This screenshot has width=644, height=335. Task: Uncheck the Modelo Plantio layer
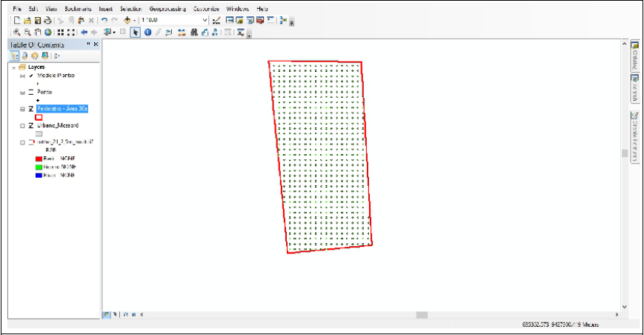point(30,76)
